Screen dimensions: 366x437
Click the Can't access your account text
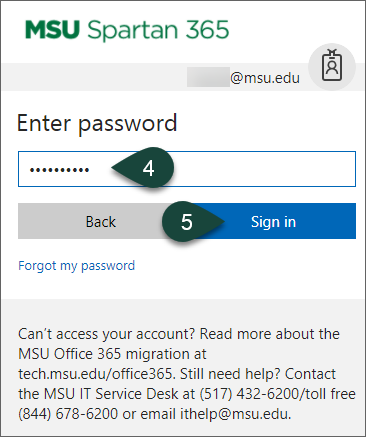[x=107, y=334]
